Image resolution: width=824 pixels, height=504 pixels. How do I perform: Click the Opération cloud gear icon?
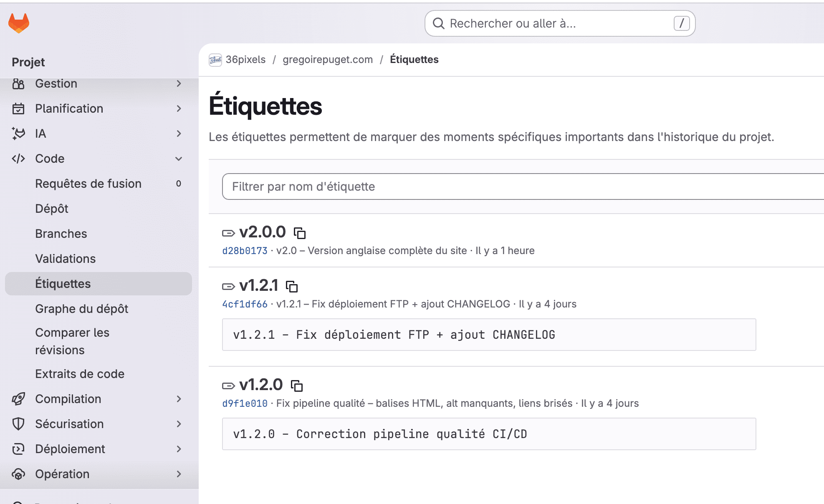tap(18, 474)
